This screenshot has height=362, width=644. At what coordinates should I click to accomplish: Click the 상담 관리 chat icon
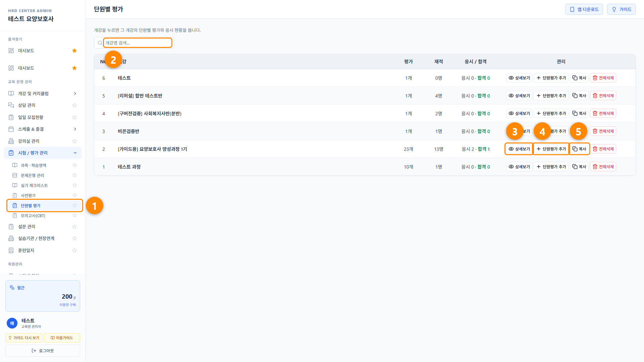11,105
